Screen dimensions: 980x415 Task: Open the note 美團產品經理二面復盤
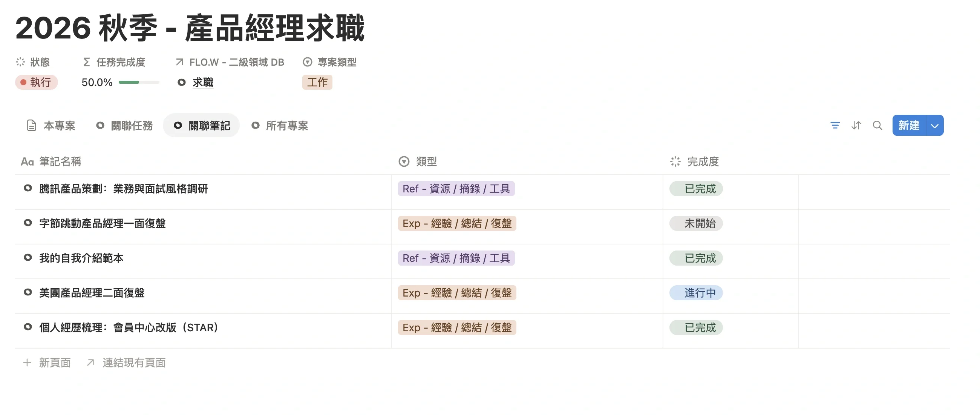(x=92, y=293)
